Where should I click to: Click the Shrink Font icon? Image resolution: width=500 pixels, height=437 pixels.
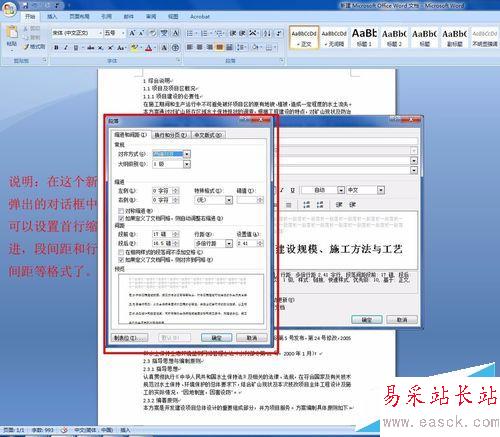point(141,33)
